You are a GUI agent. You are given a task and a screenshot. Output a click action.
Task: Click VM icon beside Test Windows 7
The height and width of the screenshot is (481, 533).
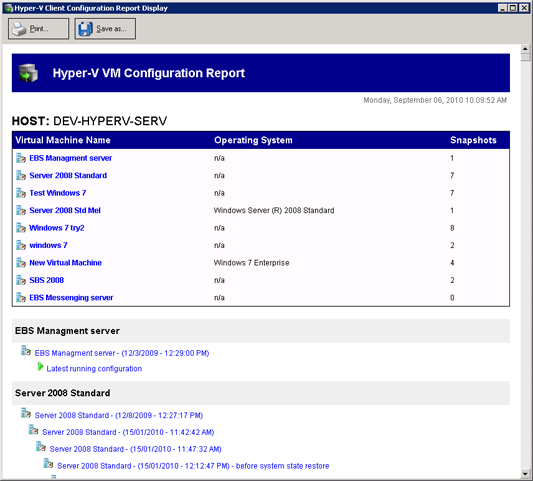pos(21,193)
